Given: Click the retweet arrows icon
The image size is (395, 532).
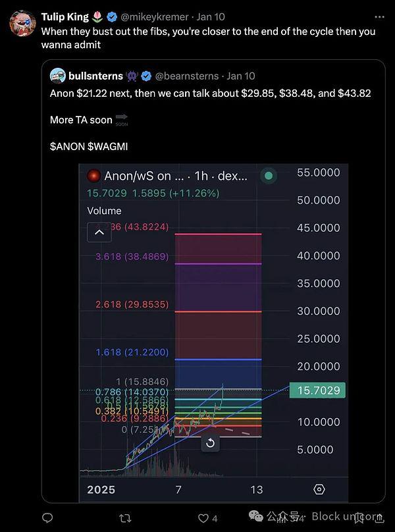Looking at the screenshot, I should [125, 518].
